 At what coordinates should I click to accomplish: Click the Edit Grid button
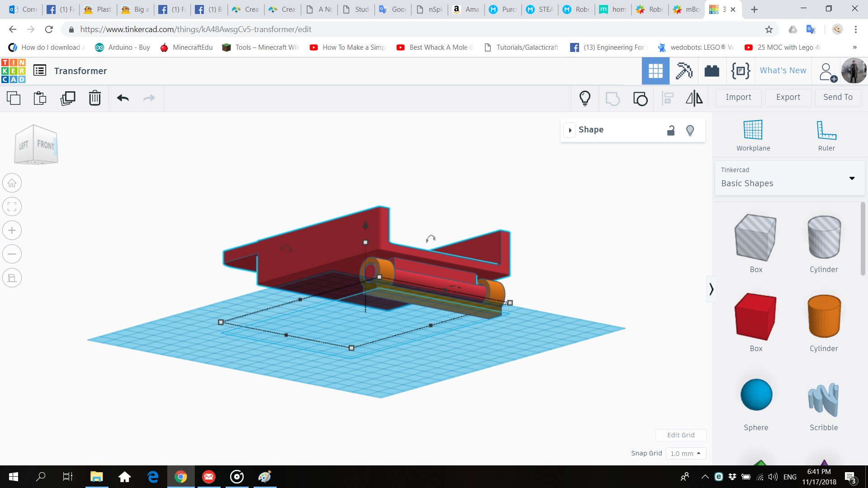pyautogui.click(x=680, y=435)
